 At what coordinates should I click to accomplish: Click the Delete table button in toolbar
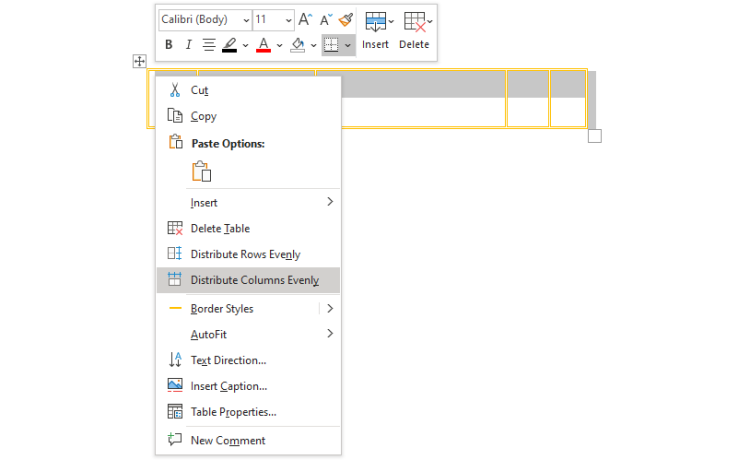click(x=414, y=30)
